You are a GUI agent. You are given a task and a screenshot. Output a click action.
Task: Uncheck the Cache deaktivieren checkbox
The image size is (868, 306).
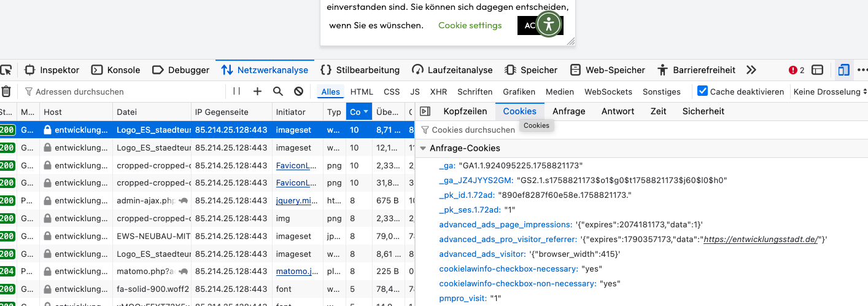click(703, 92)
